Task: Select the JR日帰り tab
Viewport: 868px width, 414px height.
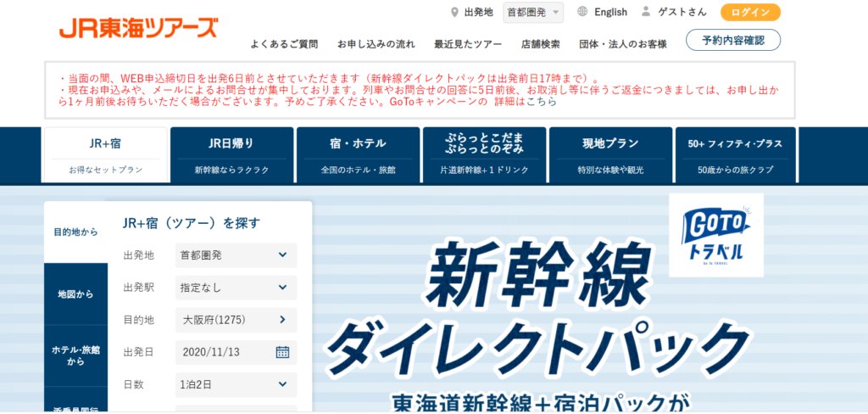Action: coord(232,155)
